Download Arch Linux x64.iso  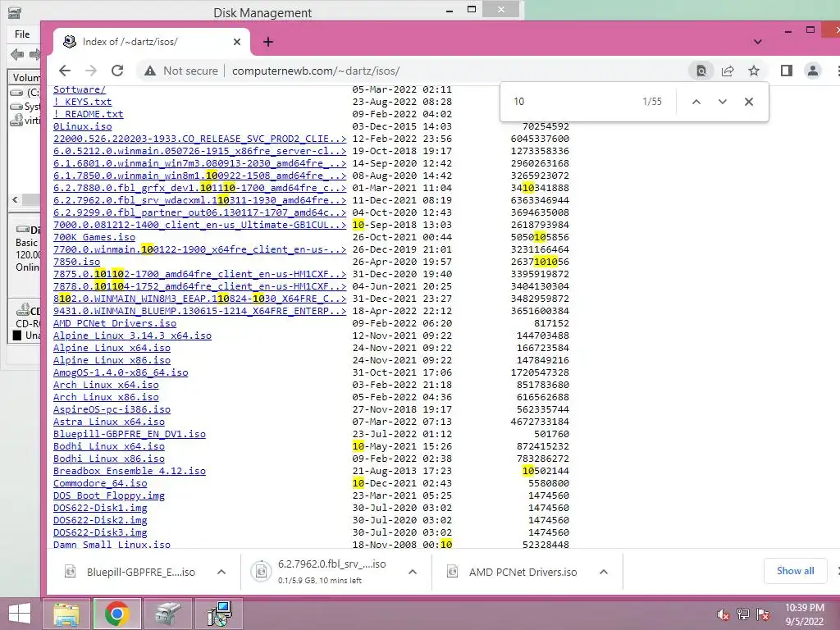point(106,386)
